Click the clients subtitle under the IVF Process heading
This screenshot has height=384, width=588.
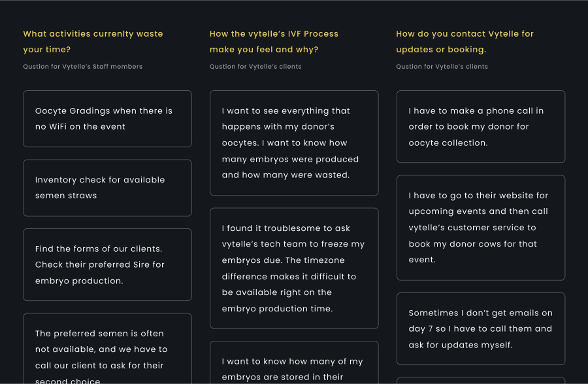pyautogui.click(x=255, y=67)
